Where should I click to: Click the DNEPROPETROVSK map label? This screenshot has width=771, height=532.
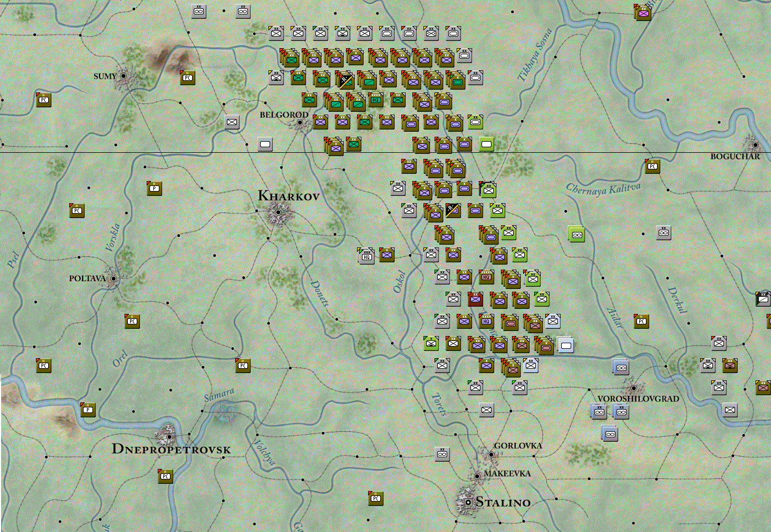pyautogui.click(x=171, y=449)
